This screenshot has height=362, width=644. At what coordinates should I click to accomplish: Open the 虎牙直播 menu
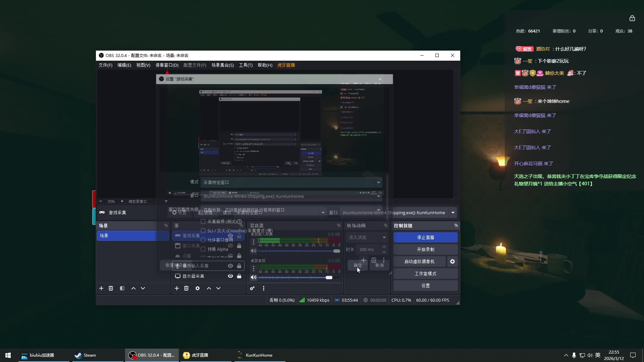click(x=286, y=65)
